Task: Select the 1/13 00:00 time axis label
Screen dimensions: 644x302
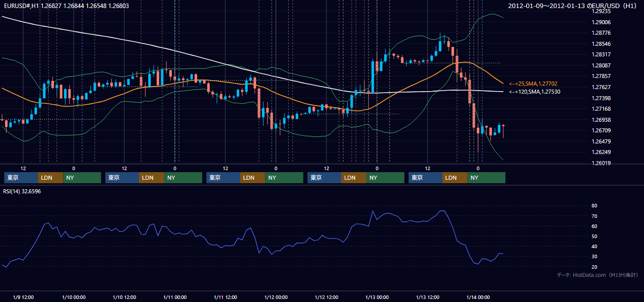Action: click(377, 297)
